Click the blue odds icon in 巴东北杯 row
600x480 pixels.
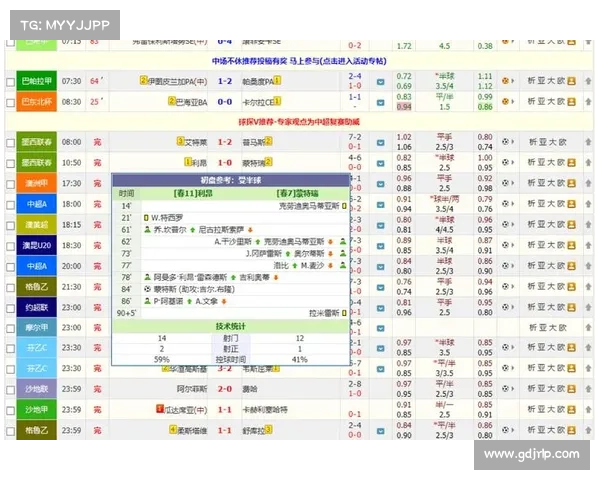coord(381,102)
